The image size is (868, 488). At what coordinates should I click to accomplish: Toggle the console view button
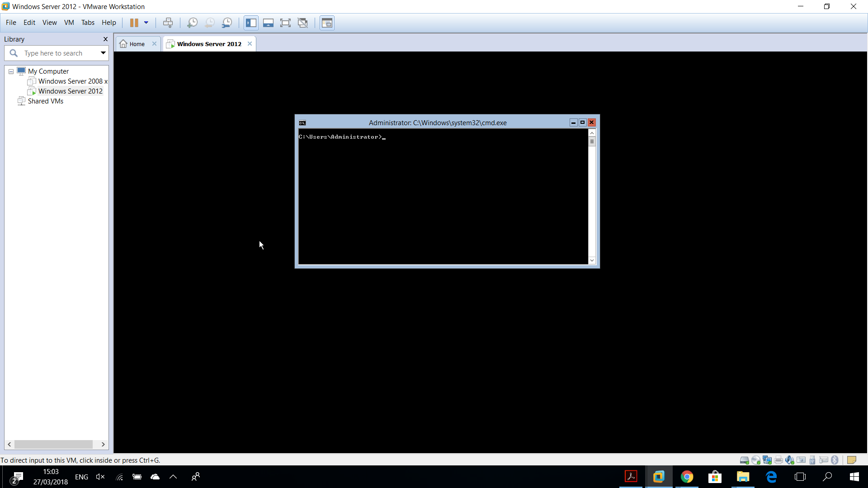tap(327, 23)
